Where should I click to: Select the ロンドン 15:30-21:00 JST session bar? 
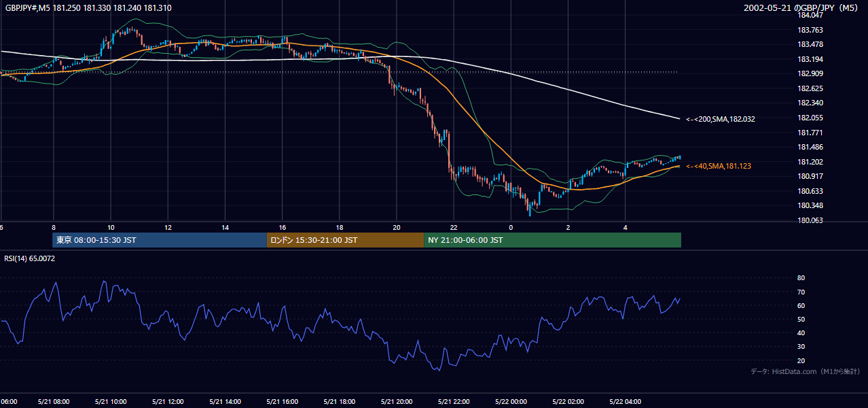pos(345,240)
